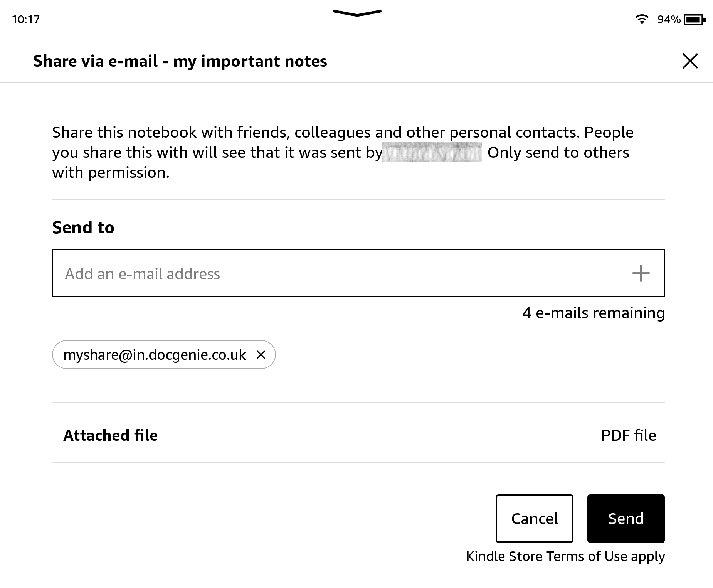Viewport: 713px width, 588px height.
Task: Tap the Wi-Fi status icon
Action: 642,19
